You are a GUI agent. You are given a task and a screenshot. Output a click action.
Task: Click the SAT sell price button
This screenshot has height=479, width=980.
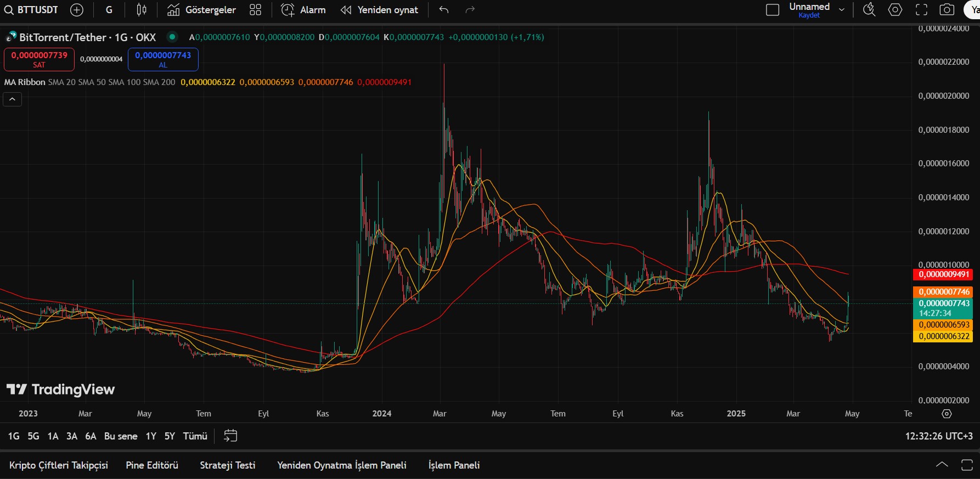click(39, 59)
